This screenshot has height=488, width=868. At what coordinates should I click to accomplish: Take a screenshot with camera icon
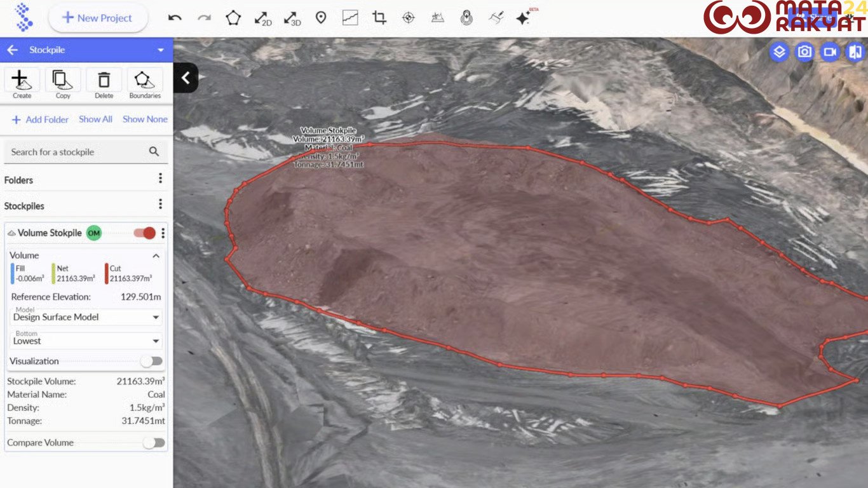click(804, 52)
